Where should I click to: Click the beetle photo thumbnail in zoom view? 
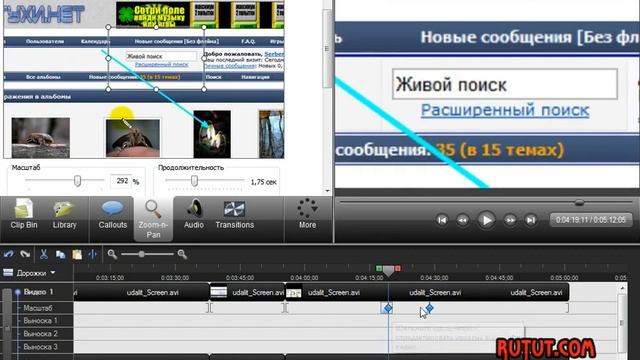coord(40,137)
